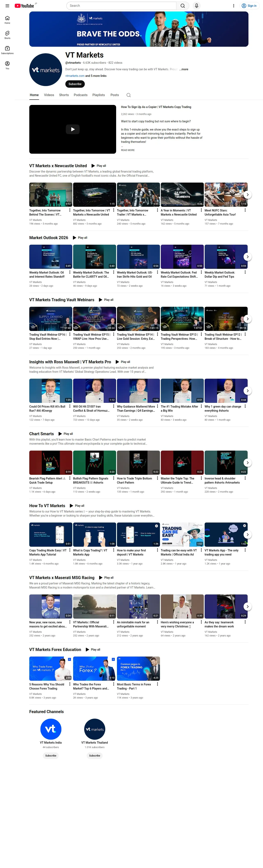Show next videos in Newcastle United shelf
Screen dimensions: 263x868
(x=247, y=195)
